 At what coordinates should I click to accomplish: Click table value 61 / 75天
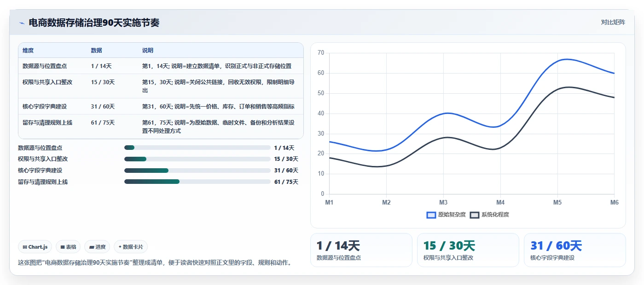(x=103, y=122)
